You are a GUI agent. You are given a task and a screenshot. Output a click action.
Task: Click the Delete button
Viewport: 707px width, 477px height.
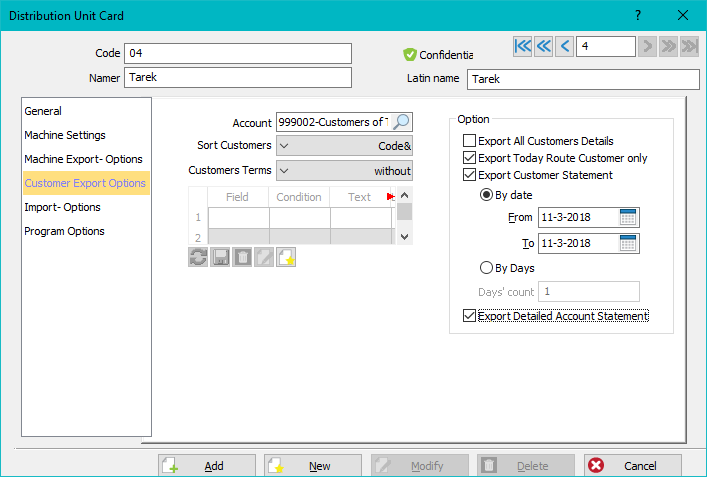526,465
